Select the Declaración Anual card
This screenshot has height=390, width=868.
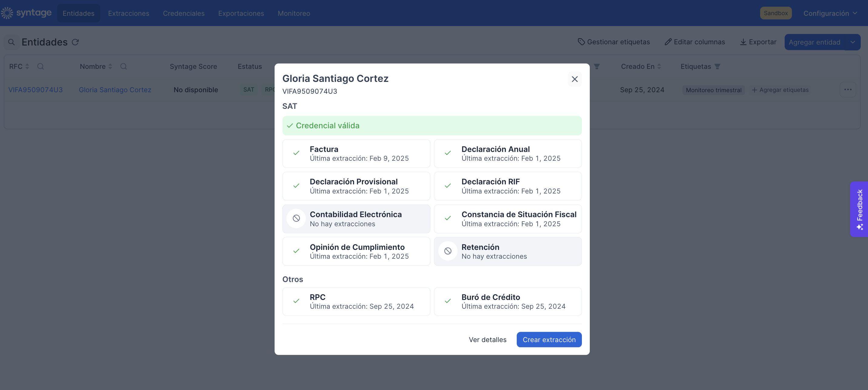[x=508, y=153]
